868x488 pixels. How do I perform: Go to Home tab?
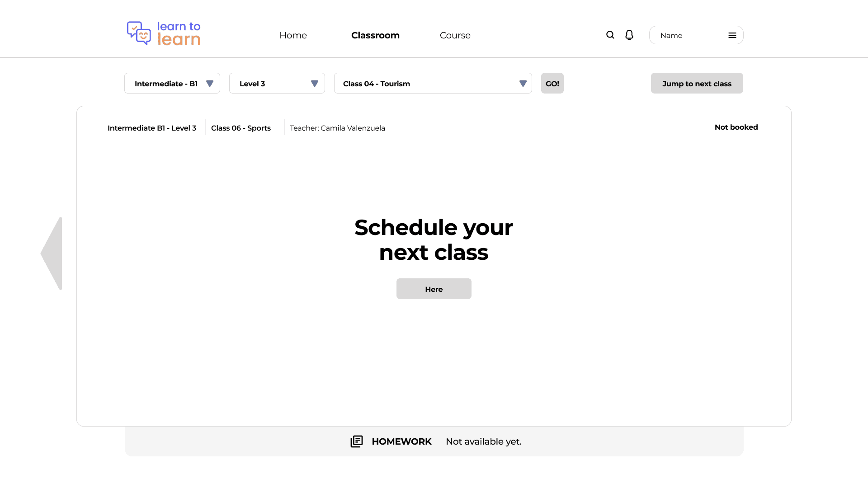coord(293,35)
